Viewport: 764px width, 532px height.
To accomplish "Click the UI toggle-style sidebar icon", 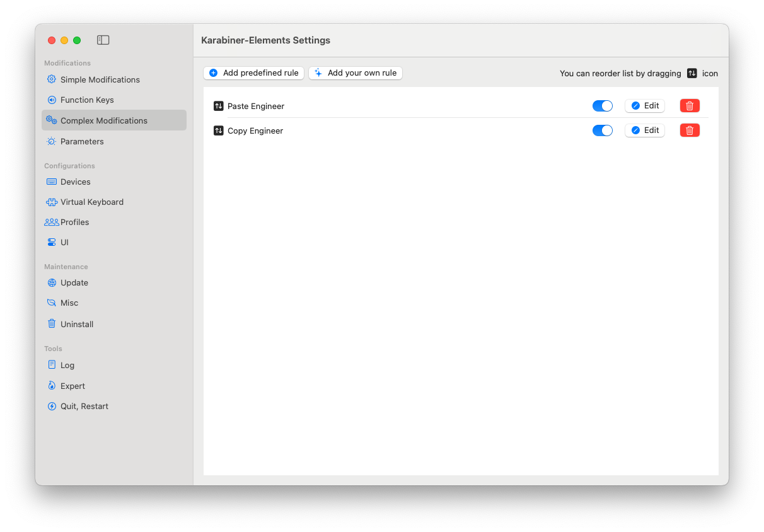I will coord(52,242).
